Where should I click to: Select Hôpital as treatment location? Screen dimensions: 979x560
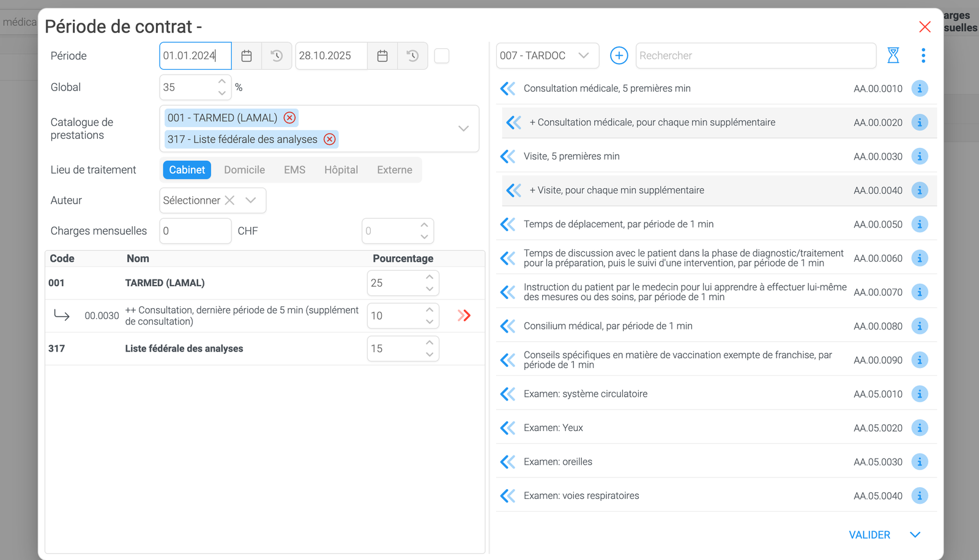click(x=341, y=170)
